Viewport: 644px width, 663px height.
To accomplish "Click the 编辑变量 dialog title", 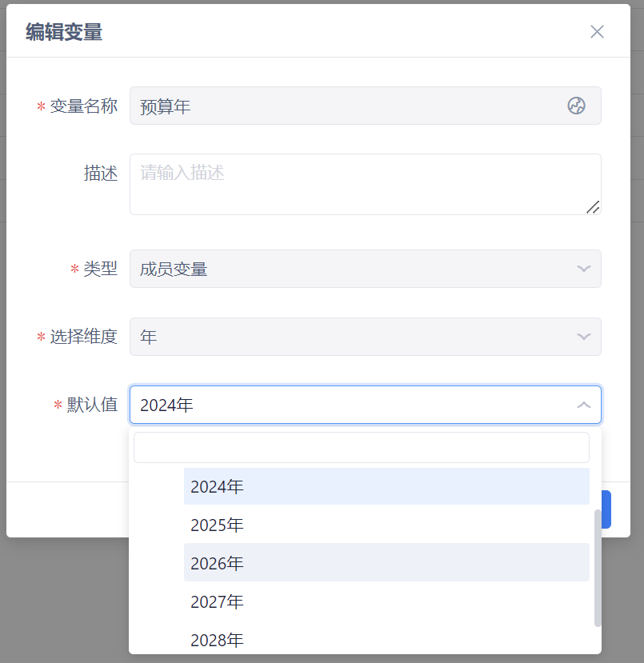I will coord(64,32).
